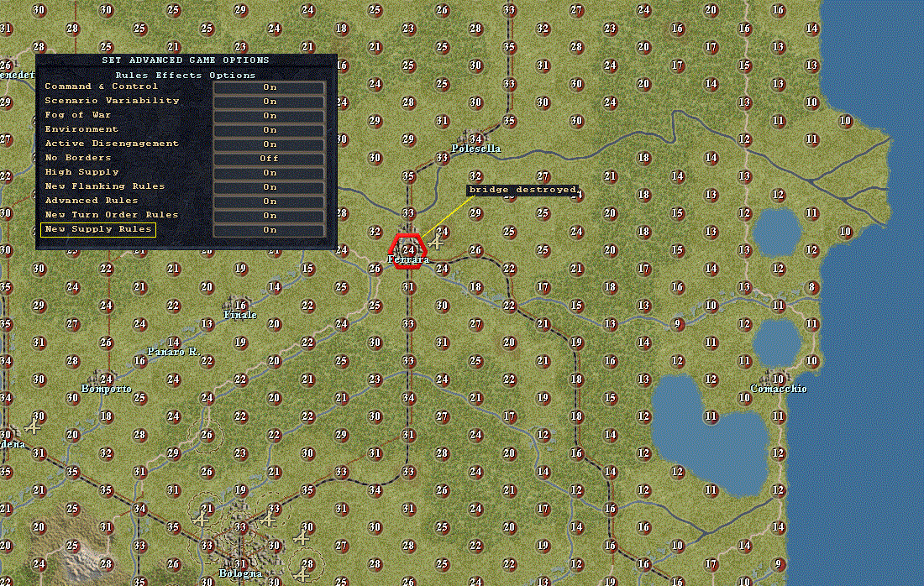The height and width of the screenshot is (586, 924).
Task: Click the Bomporto place name
Action: [107, 389]
